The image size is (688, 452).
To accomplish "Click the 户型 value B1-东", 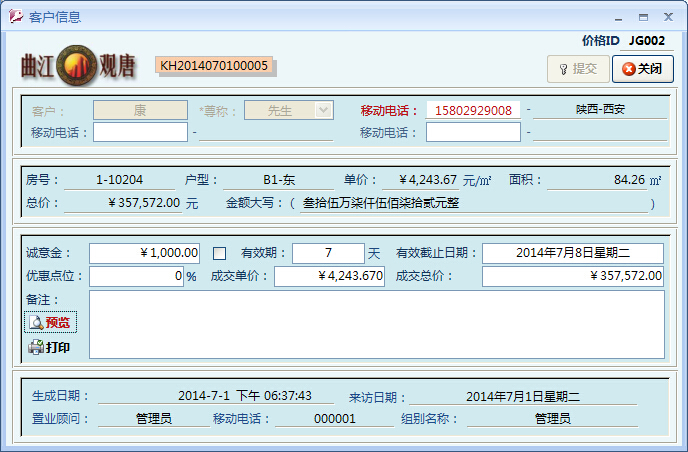I will 279,179.
